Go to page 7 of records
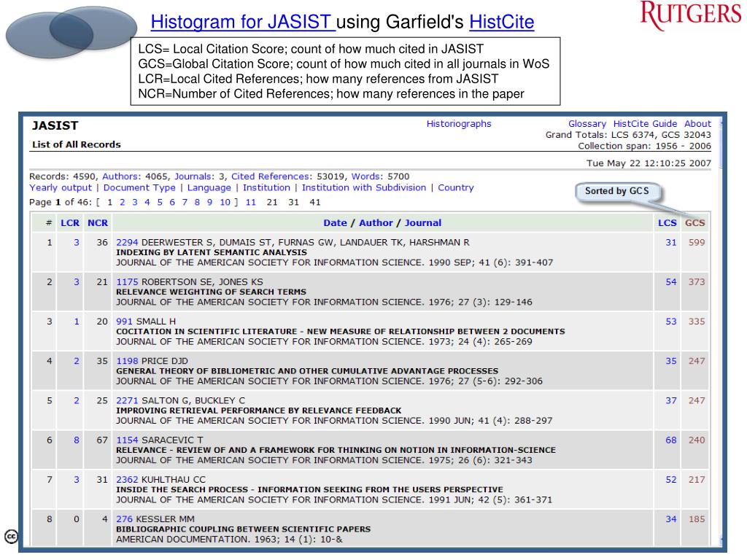The height and width of the screenshot is (560, 747). [x=185, y=203]
